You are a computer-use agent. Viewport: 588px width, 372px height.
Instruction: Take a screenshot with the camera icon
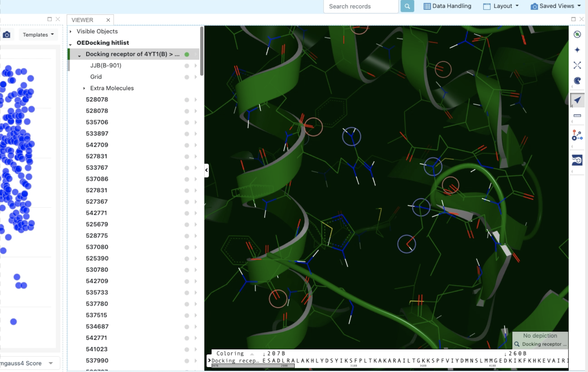(x=7, y=34)
